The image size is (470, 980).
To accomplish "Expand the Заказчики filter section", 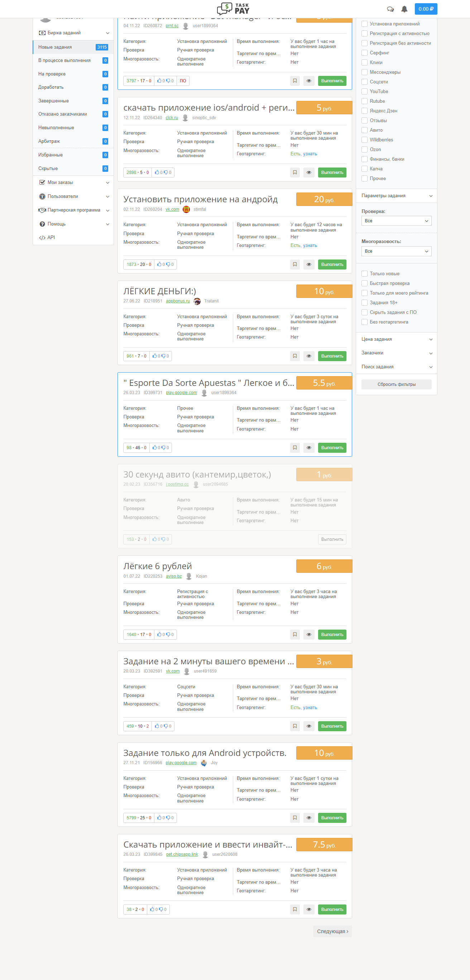I will 397,353.
